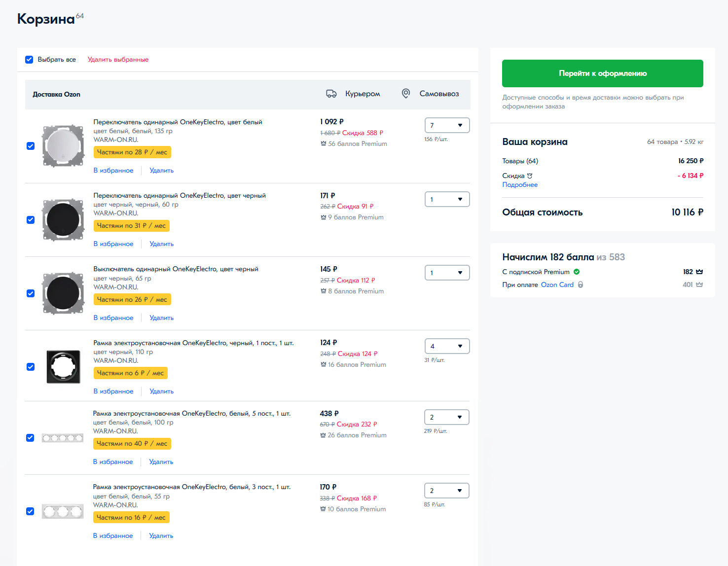
Task: Open the white switch product thumbnail
Action: pyautogui.click(x=63, y=146)
